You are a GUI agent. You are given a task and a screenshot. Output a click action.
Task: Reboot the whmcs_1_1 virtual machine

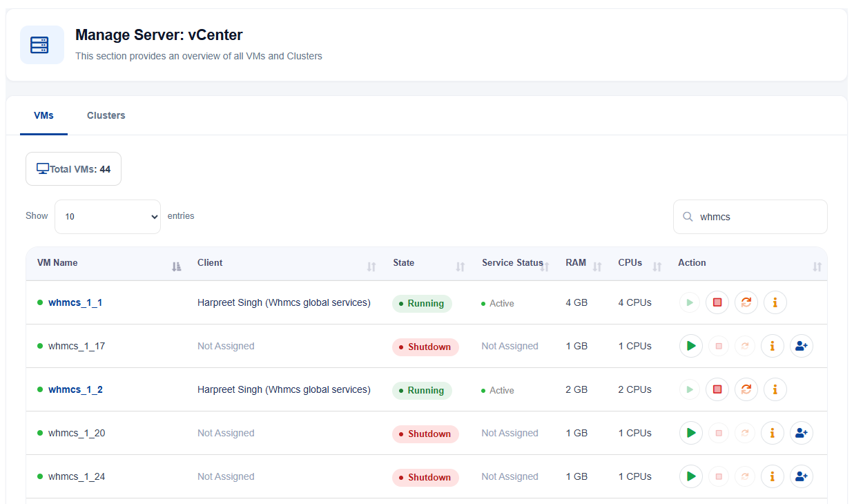(746, 302)
